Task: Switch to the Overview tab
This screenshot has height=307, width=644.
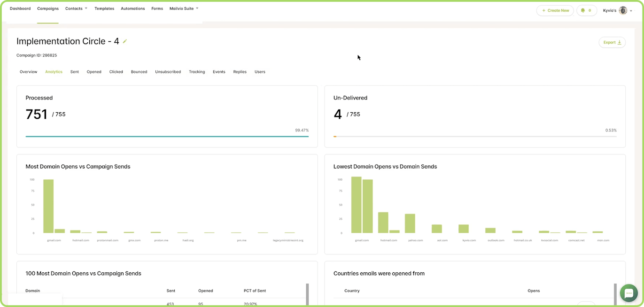Action: 28,72
